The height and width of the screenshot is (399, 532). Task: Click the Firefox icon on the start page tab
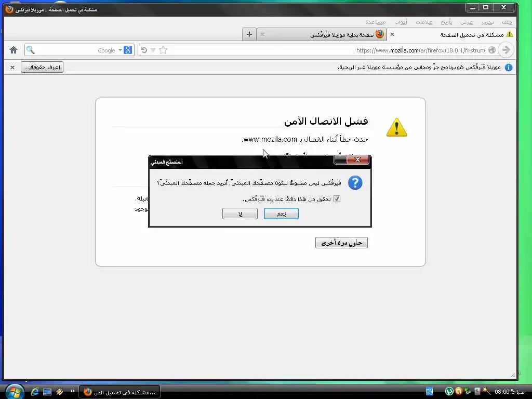pyautogui.click(x=380, y=34)
